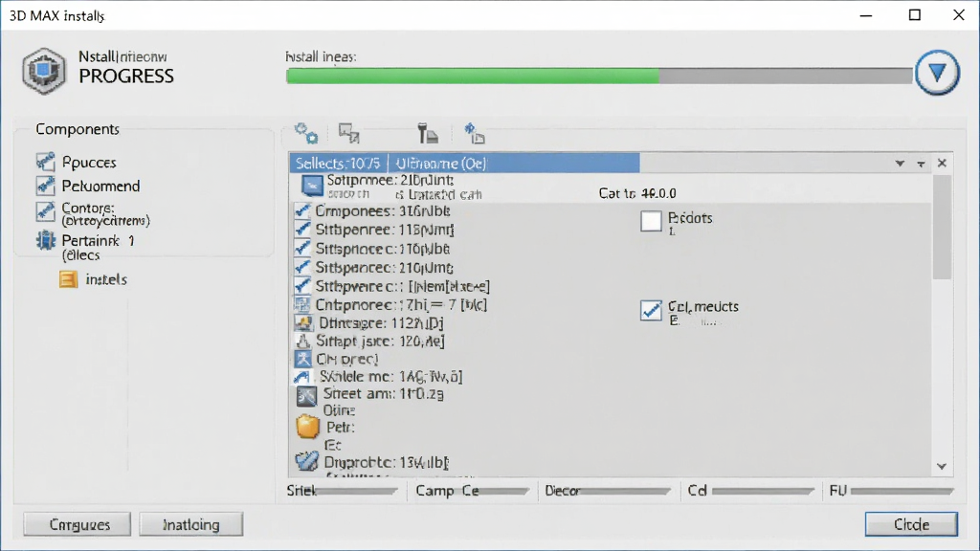The height and width of the screenshot is (551, 980).
Task: Click the Cntpnoree grid icon
Action: tap(302, 305)
